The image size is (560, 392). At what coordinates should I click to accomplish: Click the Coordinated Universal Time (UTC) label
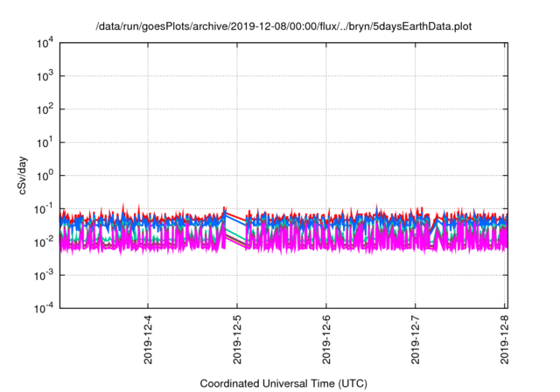tap(283, 383)
